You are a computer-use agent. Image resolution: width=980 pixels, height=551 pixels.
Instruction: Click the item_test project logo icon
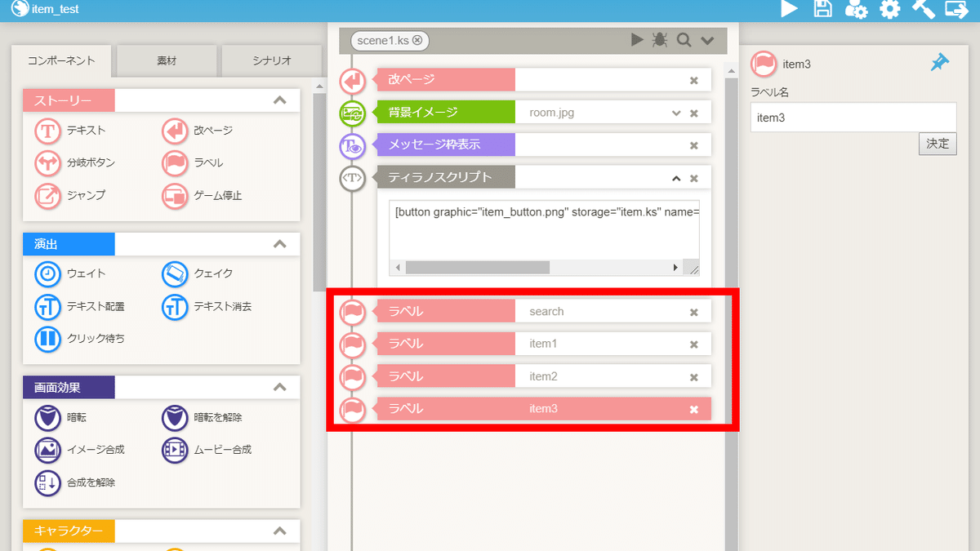pyautogui.click(x=20, y=10)
